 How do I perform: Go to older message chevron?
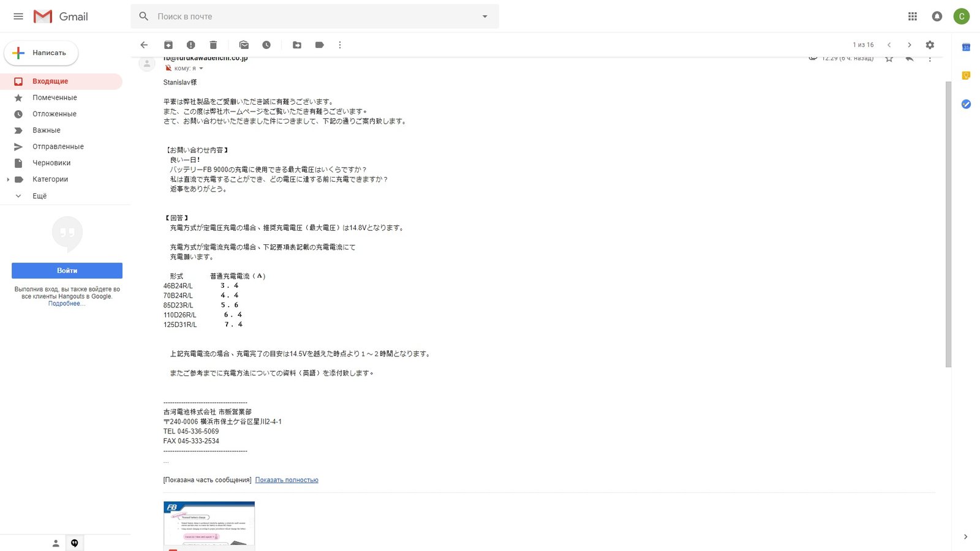coord(910,45)
